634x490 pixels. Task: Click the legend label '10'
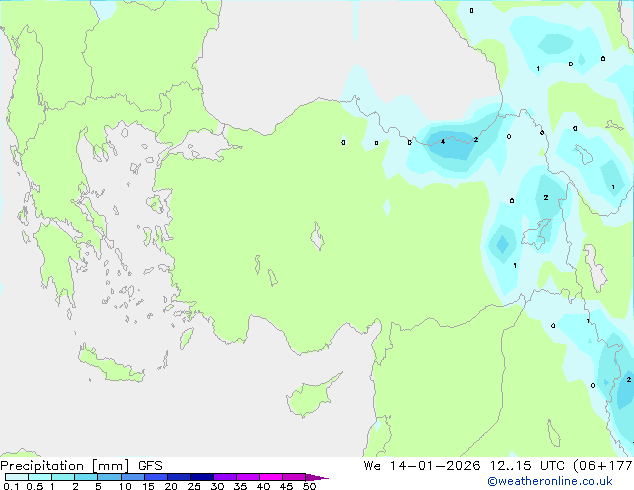[x=125, y=486]
